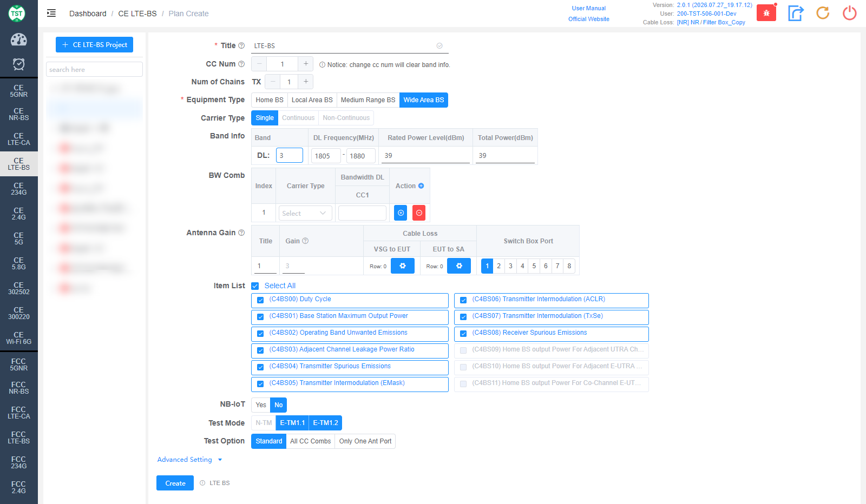Decrease TX chains with minus stepper

pos(273,82)
